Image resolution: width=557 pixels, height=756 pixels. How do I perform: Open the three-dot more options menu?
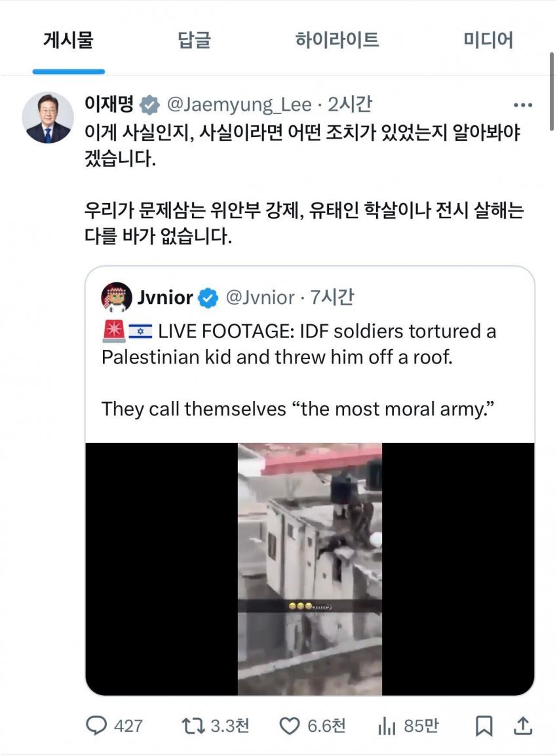[523, 105]
